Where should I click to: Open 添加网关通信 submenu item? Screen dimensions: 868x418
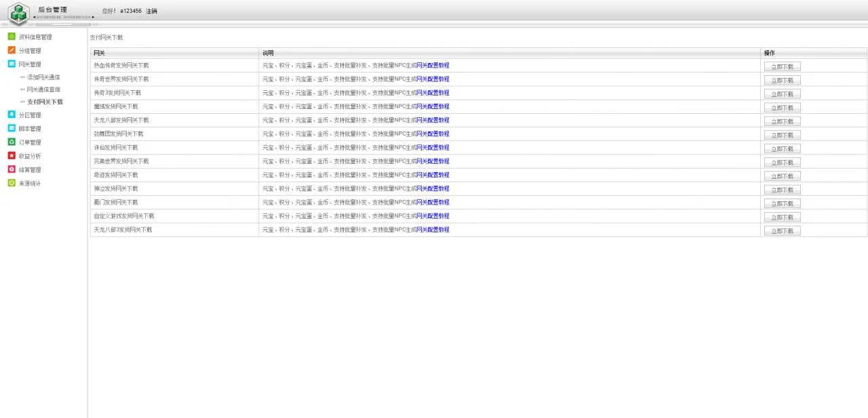(43, 77)
